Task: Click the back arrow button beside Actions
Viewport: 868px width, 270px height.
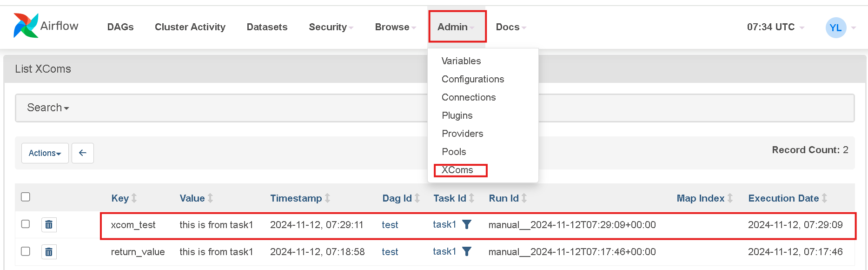Action: (83, 153)
